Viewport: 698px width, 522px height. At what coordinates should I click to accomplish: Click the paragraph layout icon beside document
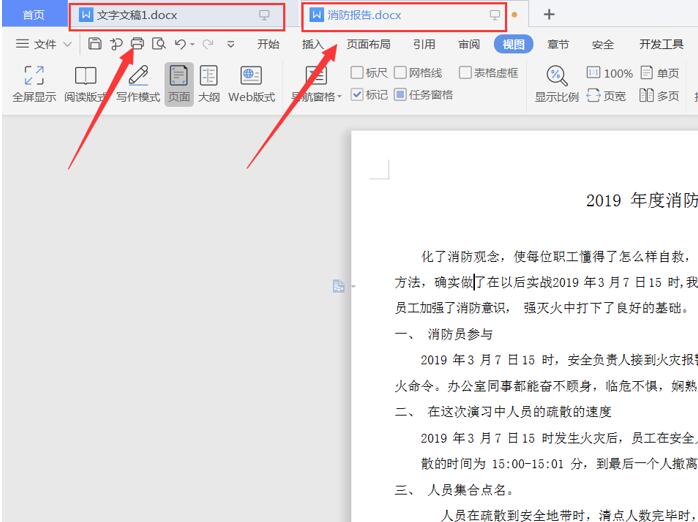pyautogui.click(x=339, y=286)
